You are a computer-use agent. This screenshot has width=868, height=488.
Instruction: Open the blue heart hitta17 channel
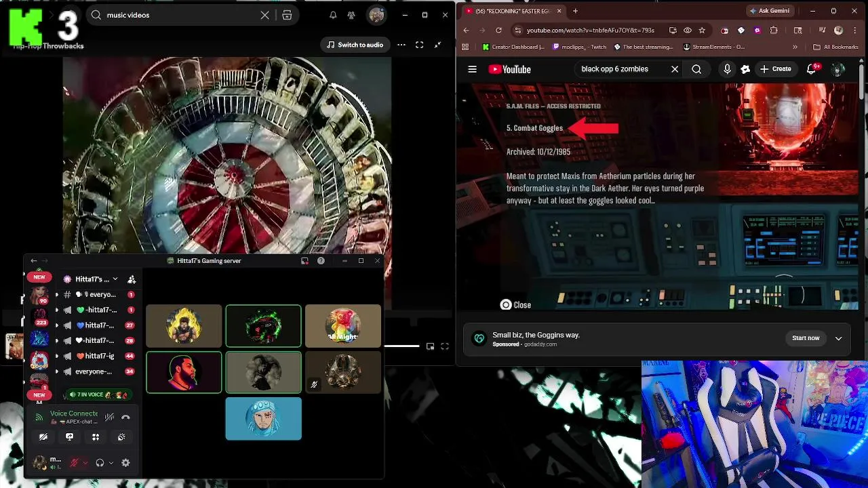pos(99,325)
